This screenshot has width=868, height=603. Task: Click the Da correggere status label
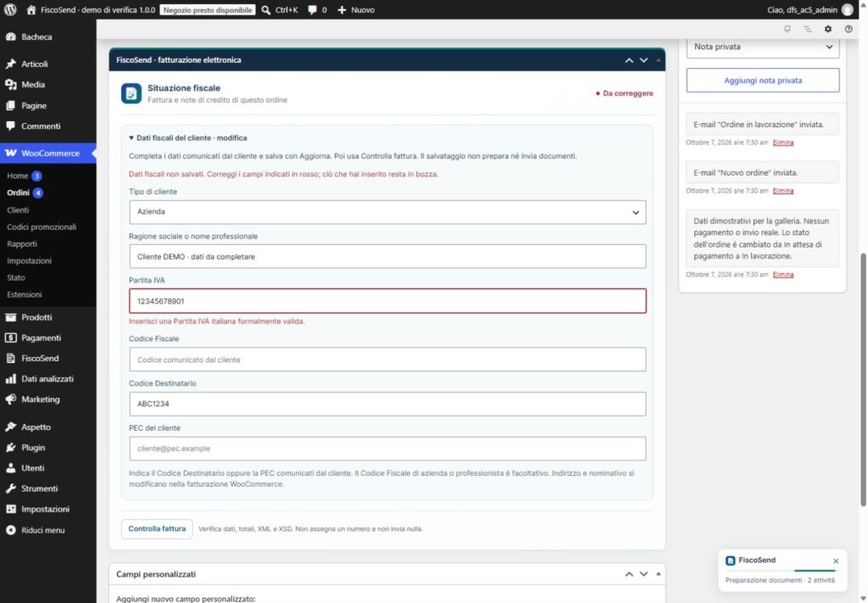625,93
